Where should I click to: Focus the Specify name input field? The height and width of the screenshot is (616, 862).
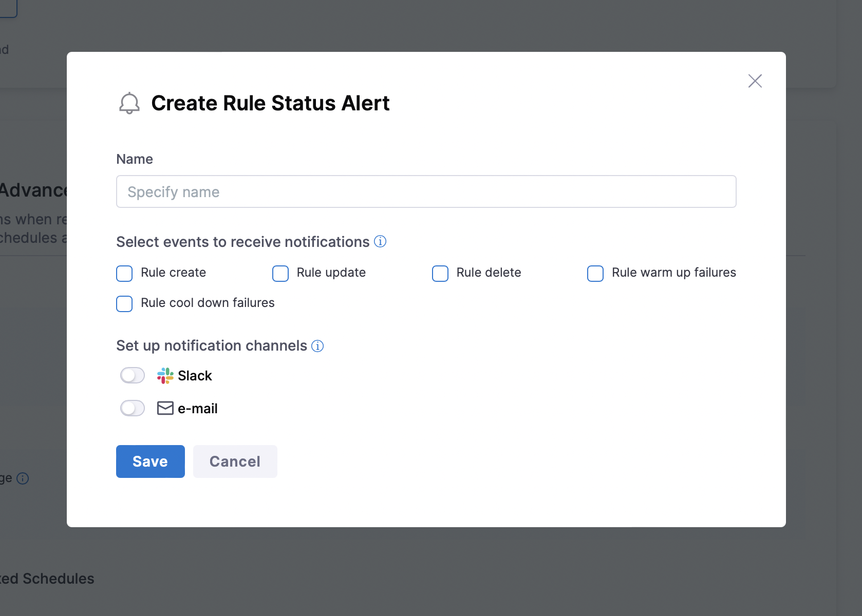[426, 192]
